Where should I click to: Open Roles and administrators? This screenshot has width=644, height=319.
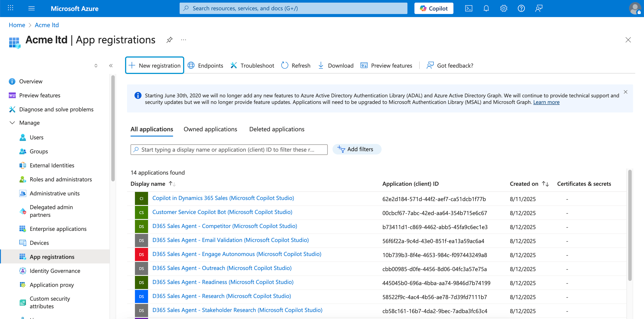tap(55, 179)
